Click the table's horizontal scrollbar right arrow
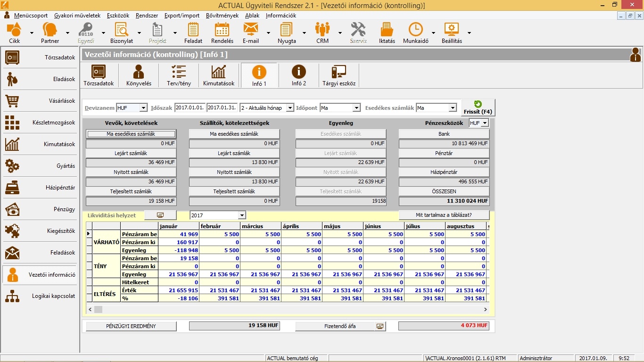The height and width of the screenshot is (362, 644). point(486,309)
